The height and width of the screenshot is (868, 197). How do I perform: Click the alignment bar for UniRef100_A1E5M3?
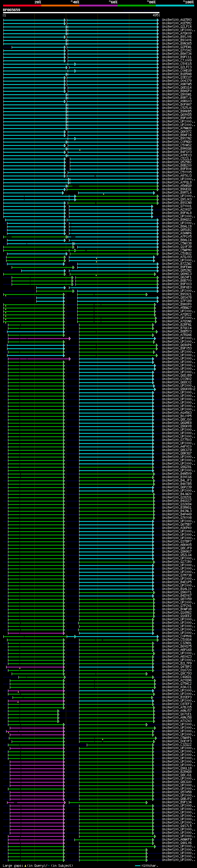click(x=81, y=20)
